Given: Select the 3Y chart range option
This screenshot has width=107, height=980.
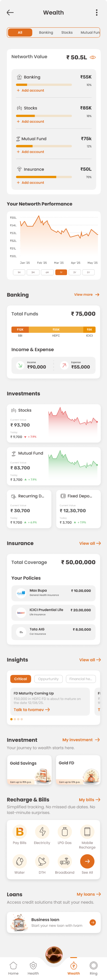Looking at the screenshot, I should tap(75, 272).
